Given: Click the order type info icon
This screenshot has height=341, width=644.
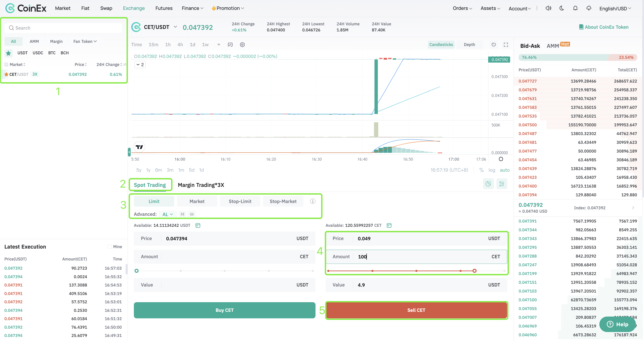Looking at the screenshot, I should (313, 201).
